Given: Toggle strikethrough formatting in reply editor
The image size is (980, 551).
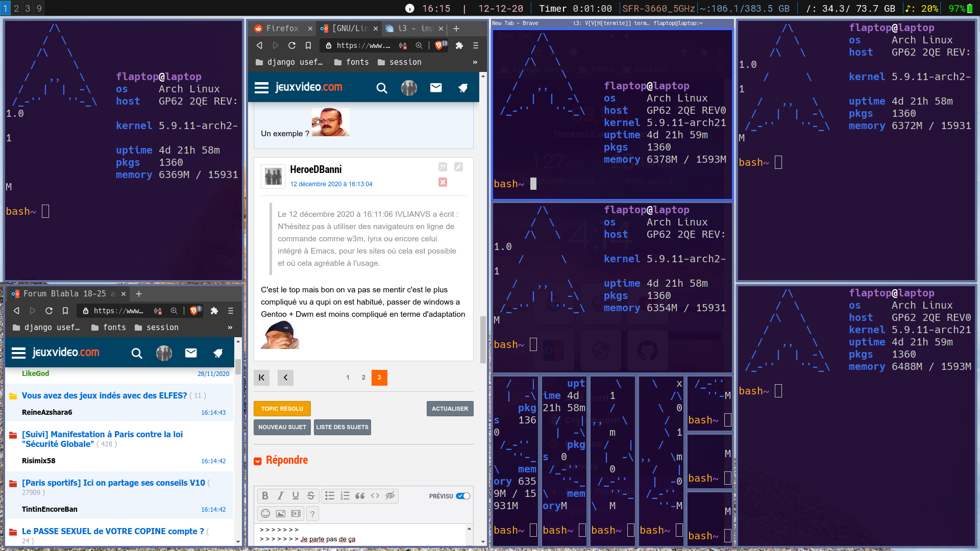Looking at the screenshot, I should (310, 496).
